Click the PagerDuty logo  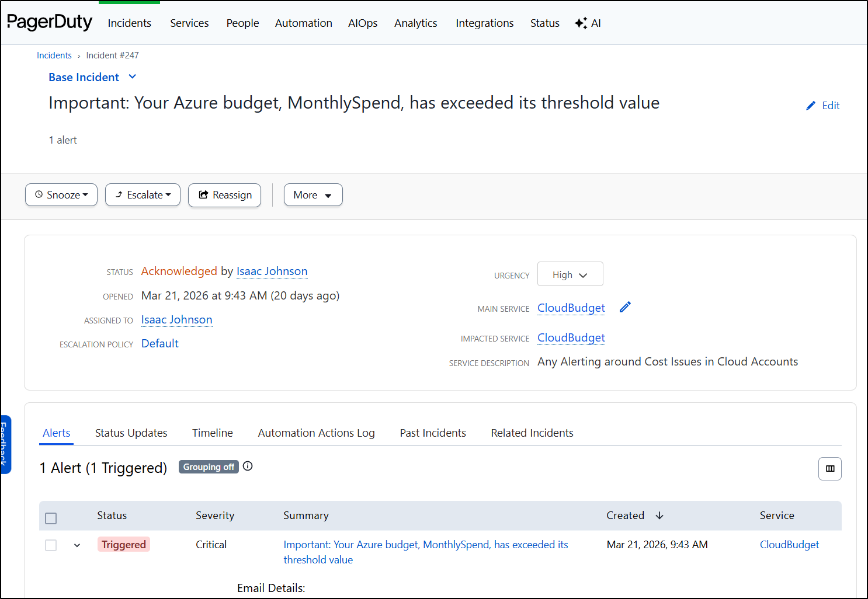(50, 22)
